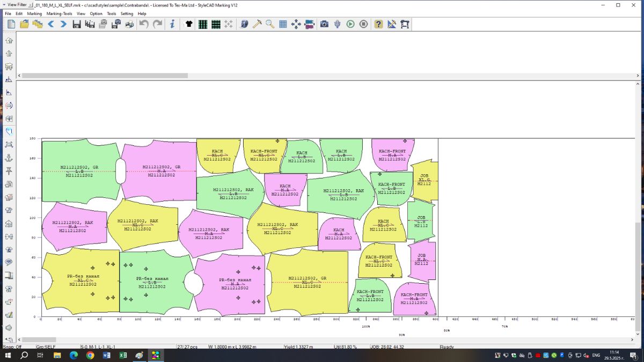Screen dimensions: 644x362
Task: Click the ABC icon in the left toolbar
Action: (x=9, y=262)
